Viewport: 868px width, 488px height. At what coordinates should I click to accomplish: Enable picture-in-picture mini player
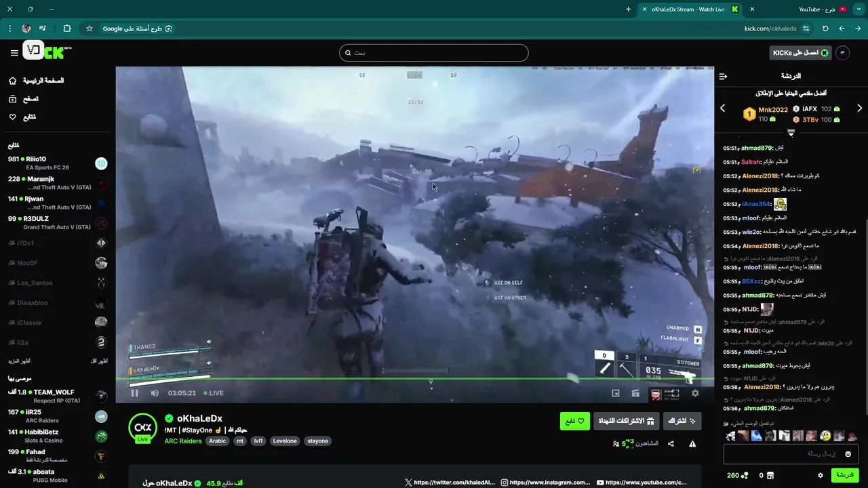click(616, 393)
